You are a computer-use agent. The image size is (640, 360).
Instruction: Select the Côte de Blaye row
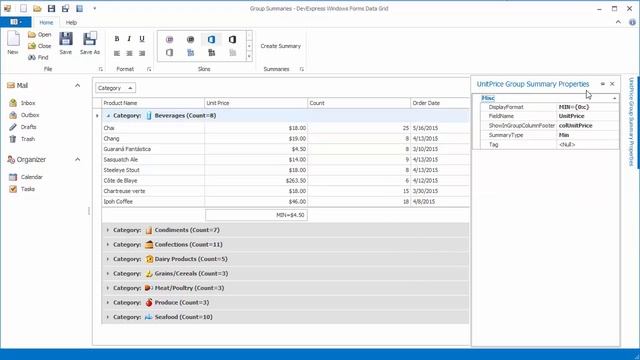pos(285,180)
